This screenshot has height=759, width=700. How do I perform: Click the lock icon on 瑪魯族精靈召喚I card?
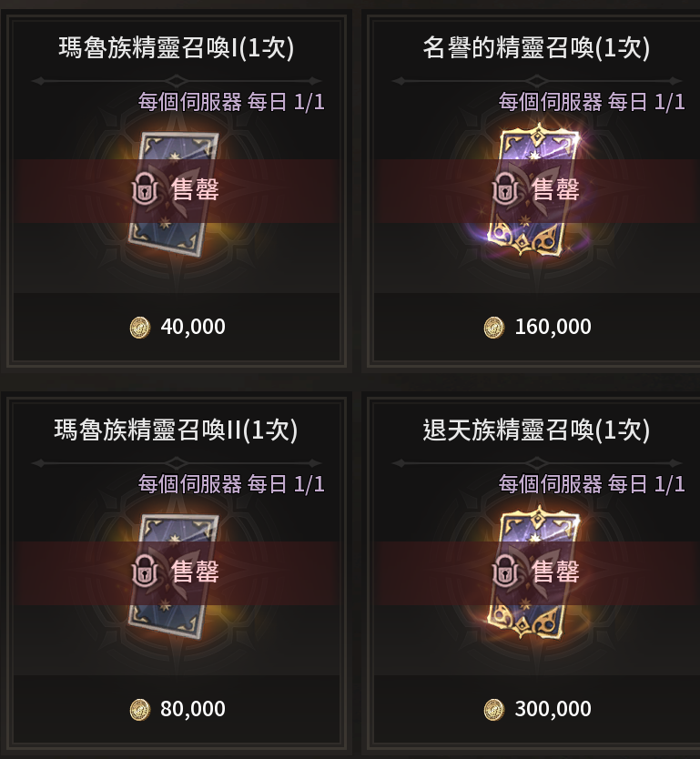tap(145, 188)
